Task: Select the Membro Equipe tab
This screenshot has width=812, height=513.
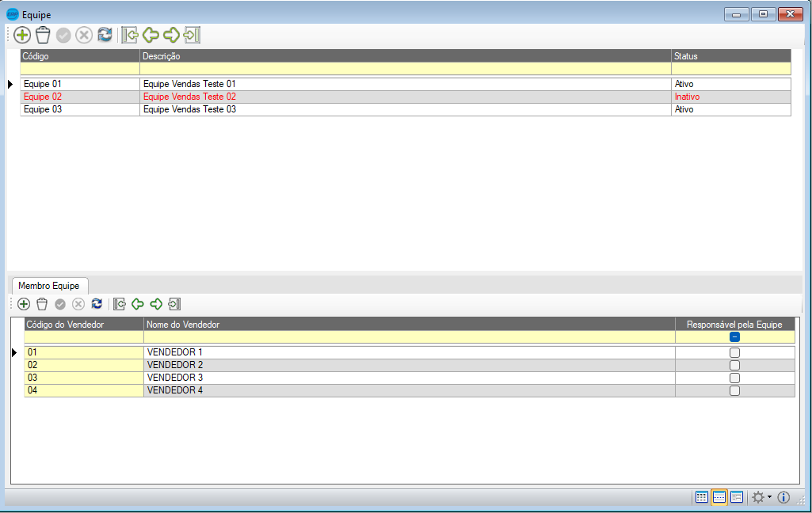Action: click(49, 285)
